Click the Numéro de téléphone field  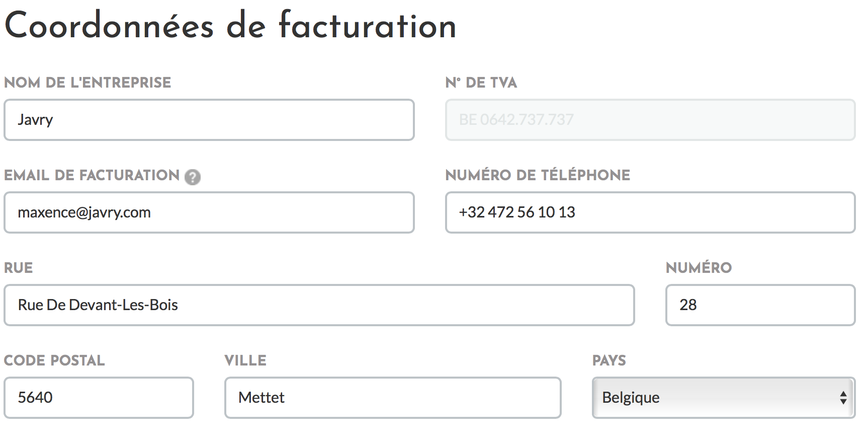(650, 212)
